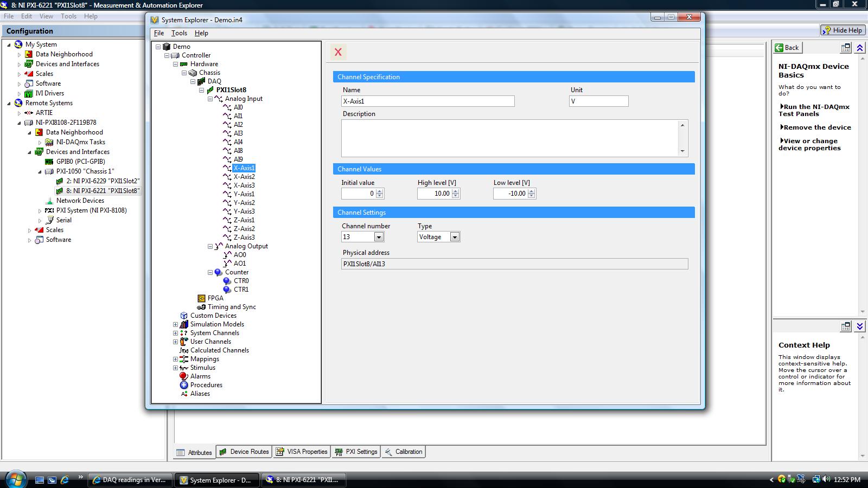Click the Scales icon under My System
This screenshot has height=488, width=868.
click(29, 74)
